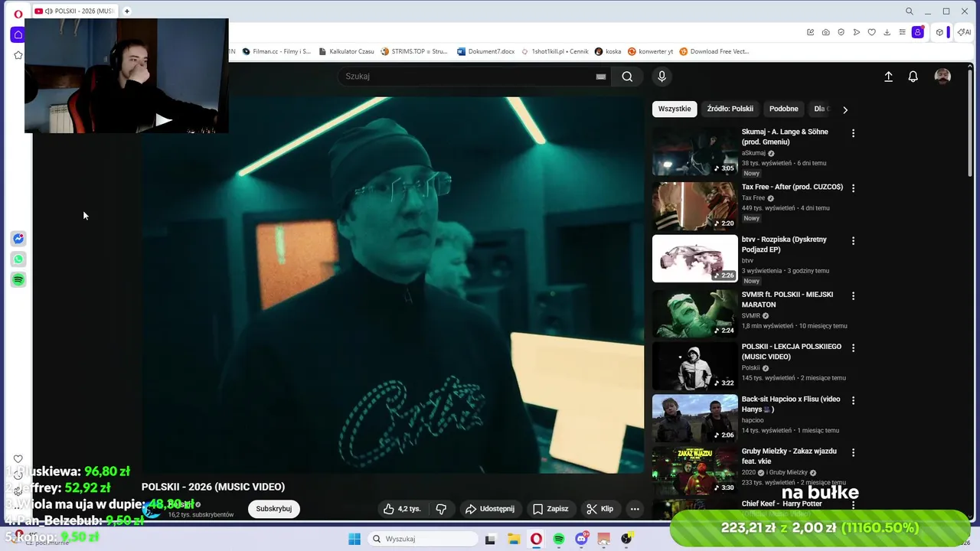Image resolution: width=980 pixels, height=551 pixels.
Task: Open options for Tax Free - After video
Action: [x=853, y=188]
